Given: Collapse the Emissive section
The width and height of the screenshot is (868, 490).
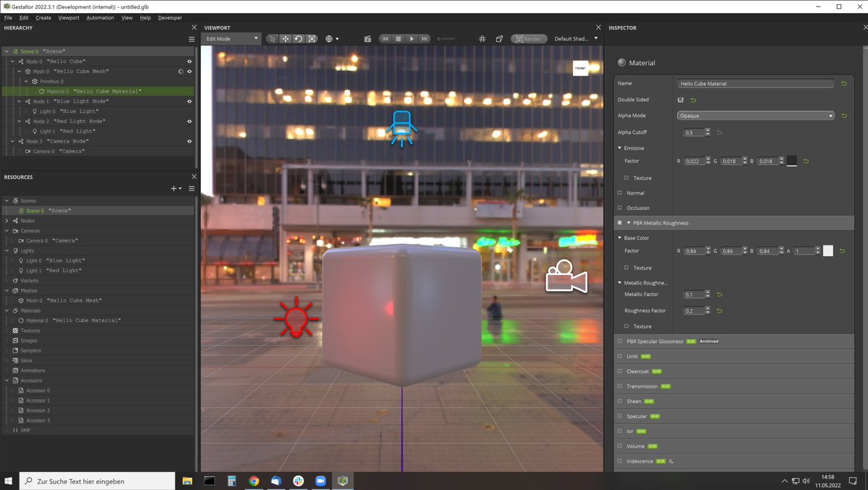Looking at the screenshot, I should [620, 148].
